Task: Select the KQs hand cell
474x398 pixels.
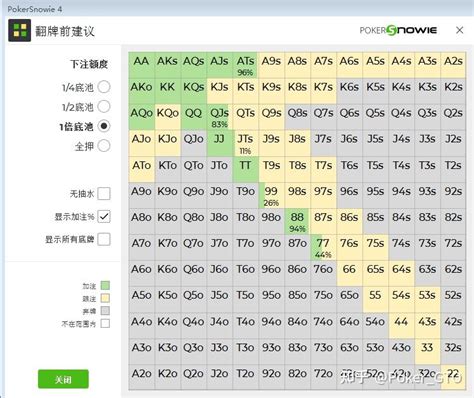Action: pos(194,91)
